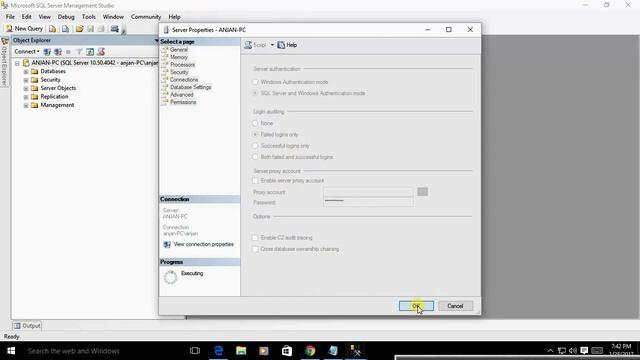Open the File menu
The height and width of the screenshot is (360, 640).
tap(10, 17)
